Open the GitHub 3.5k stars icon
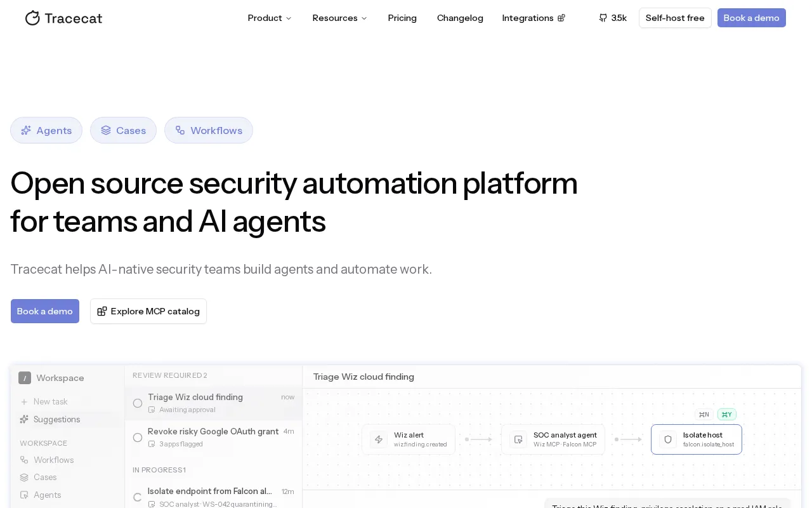 [603, 18]
